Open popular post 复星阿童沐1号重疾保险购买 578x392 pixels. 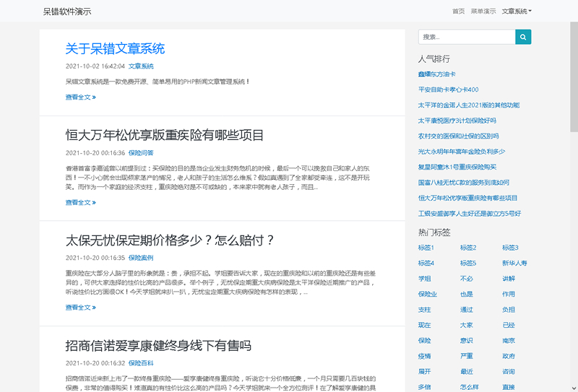(x=457, y=167)
